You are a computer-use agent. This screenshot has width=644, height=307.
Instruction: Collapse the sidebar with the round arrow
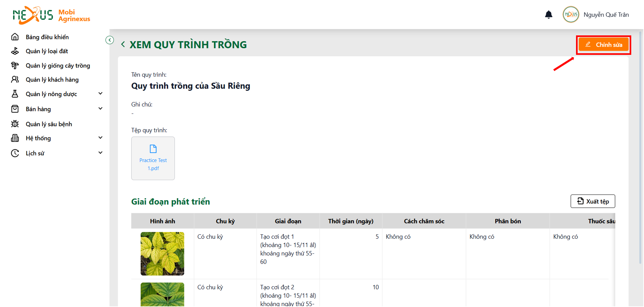[x=110, y=40]
